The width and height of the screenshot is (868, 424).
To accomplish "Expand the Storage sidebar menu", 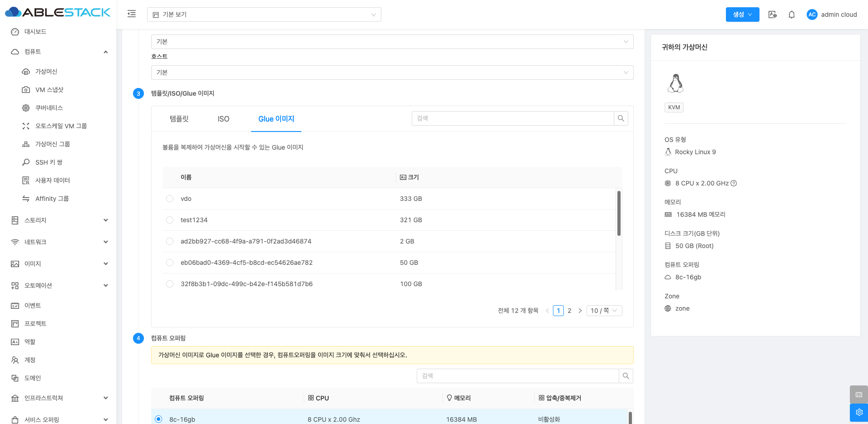I will click(x=59, y=220).
